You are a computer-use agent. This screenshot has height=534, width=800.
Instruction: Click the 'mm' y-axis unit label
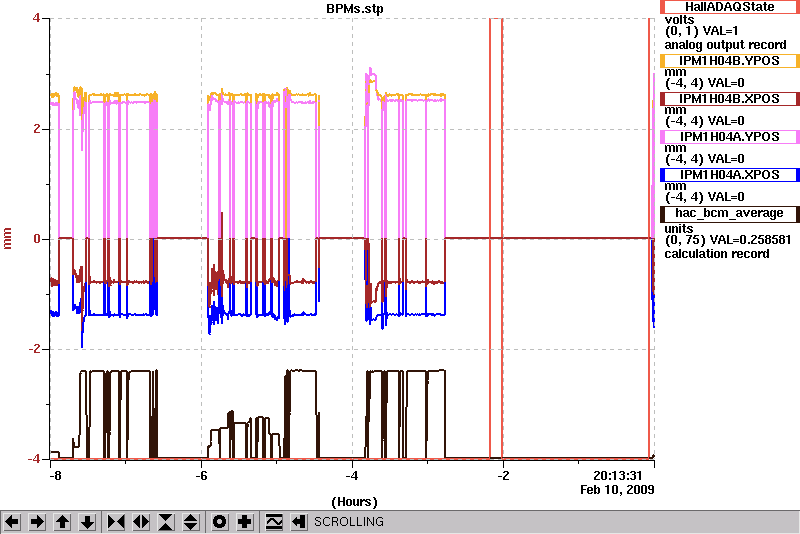(7, 239)
